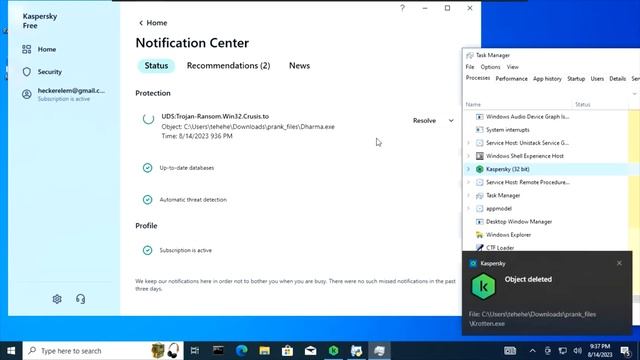Switch to Task Manager Details tab
The image size is (640, 360).
point(618,79)
